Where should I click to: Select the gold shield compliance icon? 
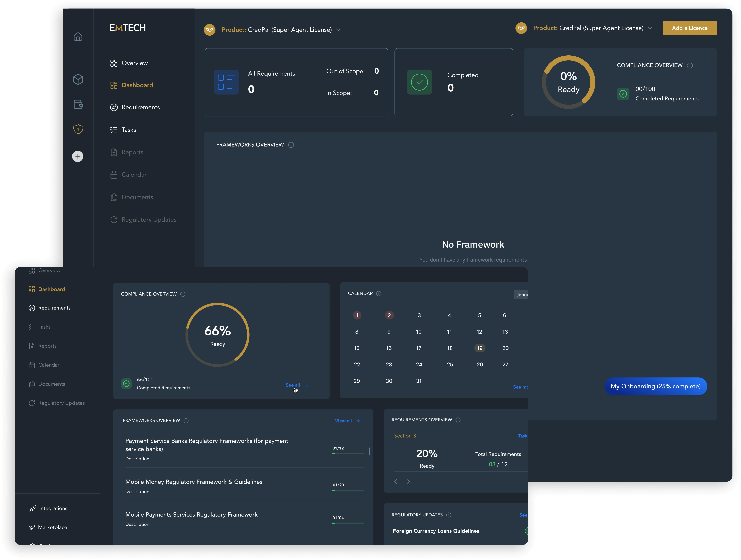(78, 129)
